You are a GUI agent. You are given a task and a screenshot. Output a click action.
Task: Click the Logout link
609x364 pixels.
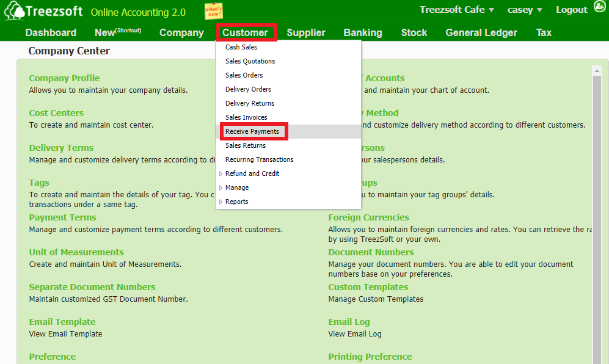click(x=572, y=10)
